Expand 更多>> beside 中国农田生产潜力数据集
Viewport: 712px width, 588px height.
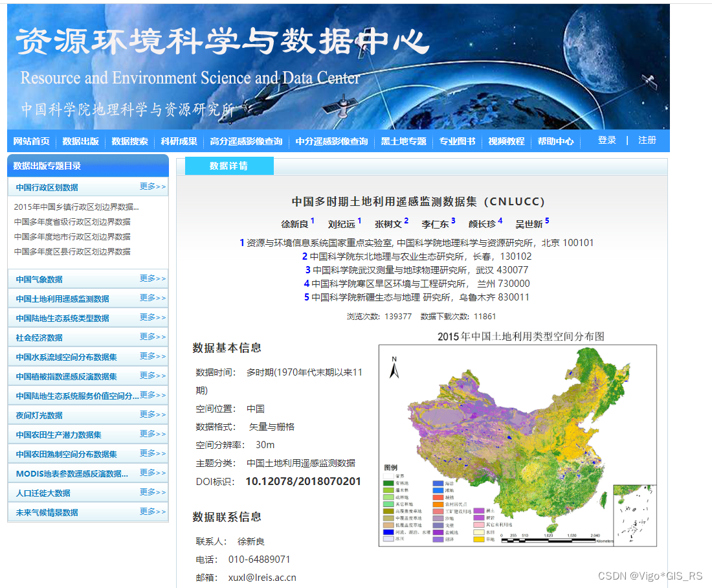coord(153,434)
